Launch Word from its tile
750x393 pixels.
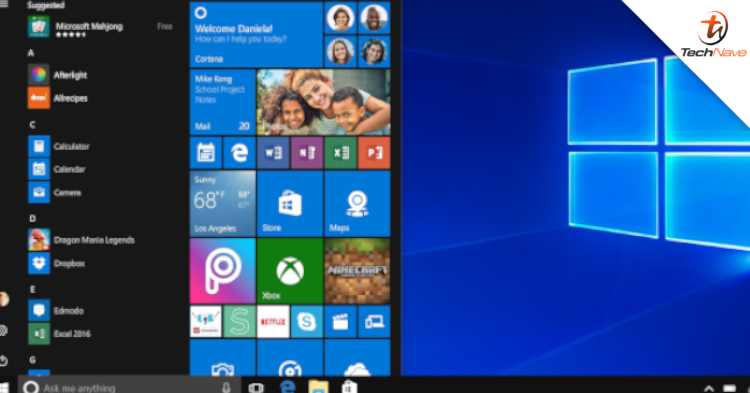tap(273, 153)
